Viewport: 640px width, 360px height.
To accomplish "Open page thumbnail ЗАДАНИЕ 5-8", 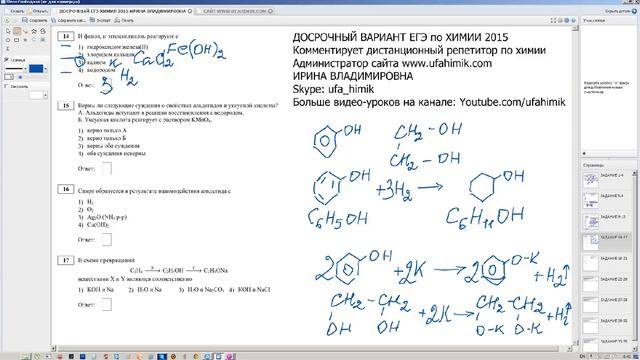I will point(591,200).
